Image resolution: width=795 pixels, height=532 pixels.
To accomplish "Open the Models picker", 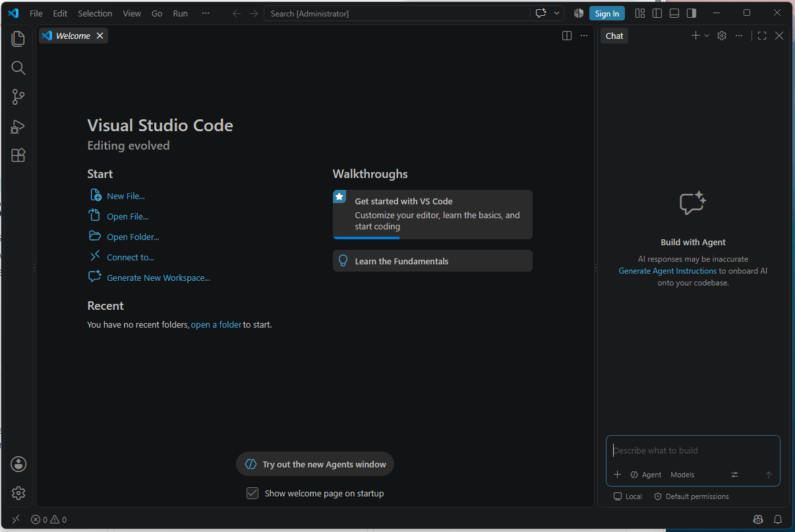I will [682, 475].
